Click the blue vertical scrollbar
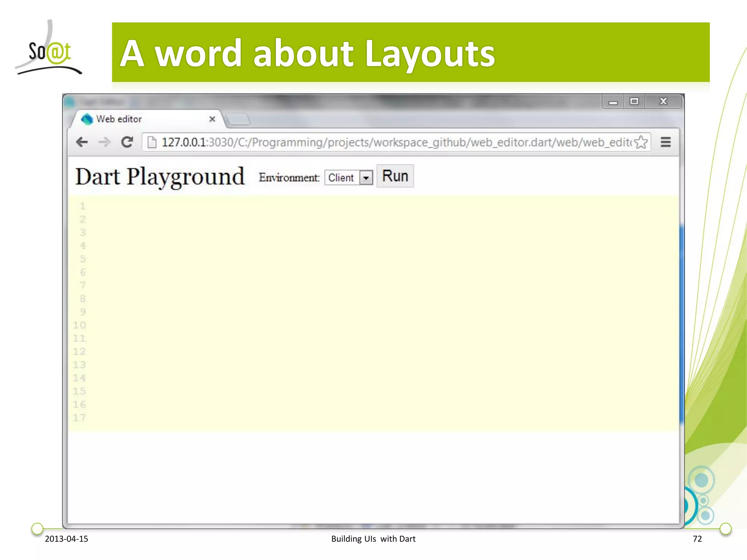Image resolution: width=747 pixels, height=560 pixels. tap(681, 324)
